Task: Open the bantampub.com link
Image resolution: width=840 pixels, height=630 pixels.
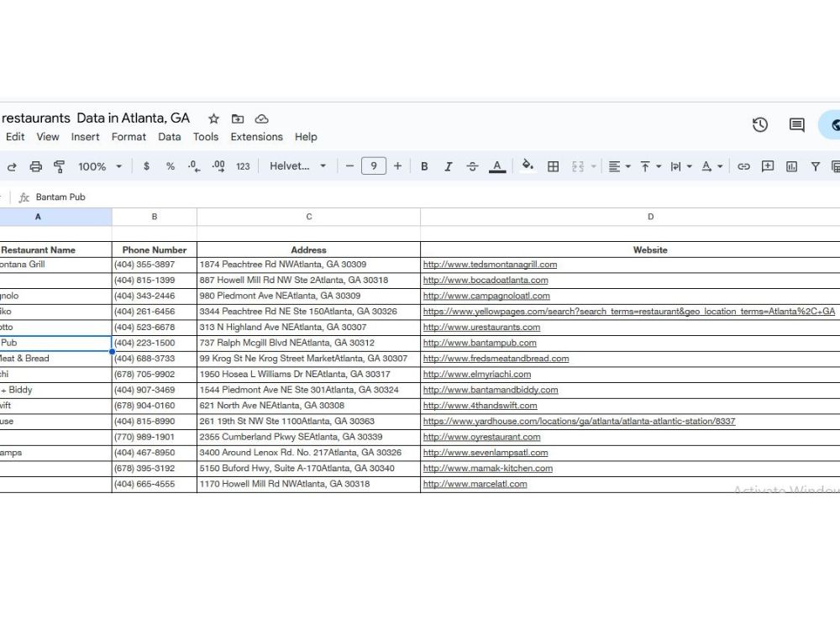Action: point(480,343)
